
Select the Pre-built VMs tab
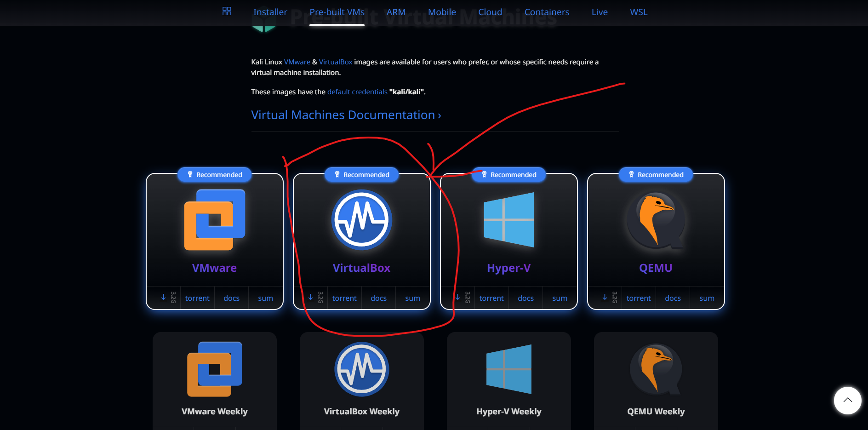pos(337,12)
